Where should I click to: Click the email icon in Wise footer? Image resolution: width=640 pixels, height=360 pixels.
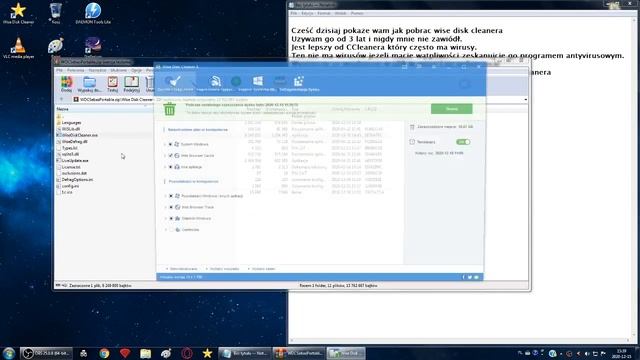coord(476,277)
